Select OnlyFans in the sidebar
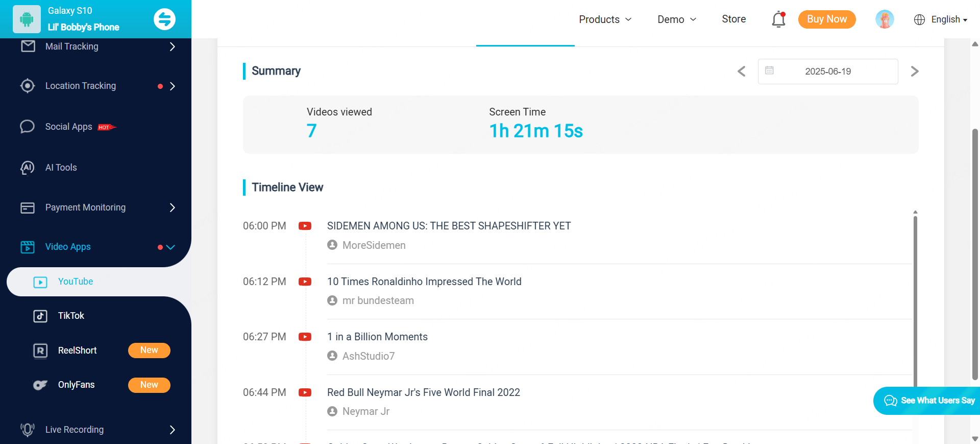The image size is (980, 444). [x=76, y=385]
